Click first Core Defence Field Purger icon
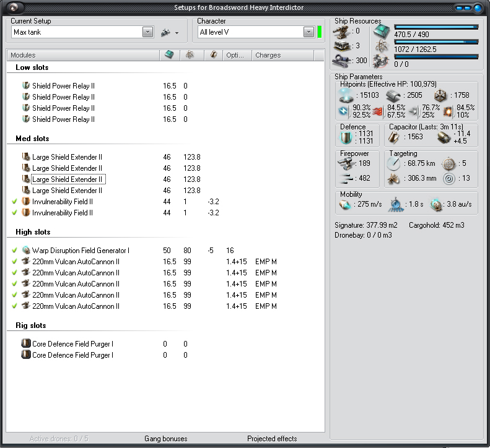The height and width of the screenshot is (448, 490). coord(25,343)
